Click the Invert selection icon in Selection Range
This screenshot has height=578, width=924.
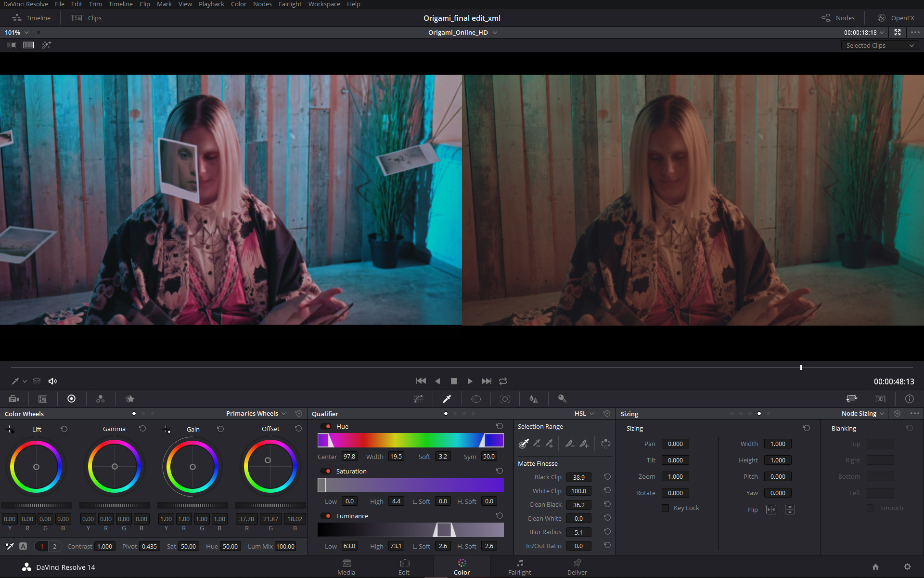tap(605, 443)
